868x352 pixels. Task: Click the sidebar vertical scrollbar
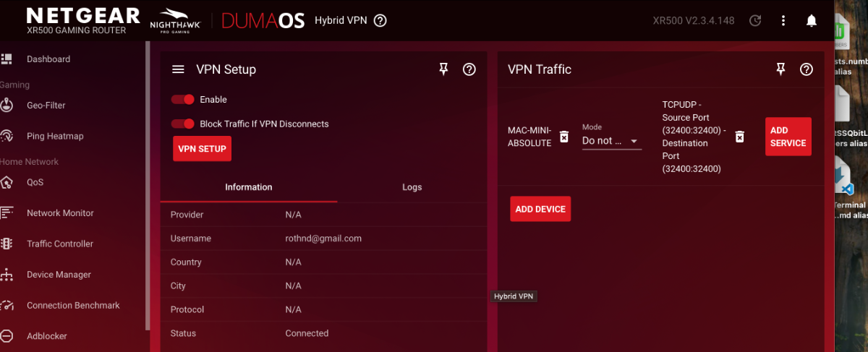coord(148,181)
